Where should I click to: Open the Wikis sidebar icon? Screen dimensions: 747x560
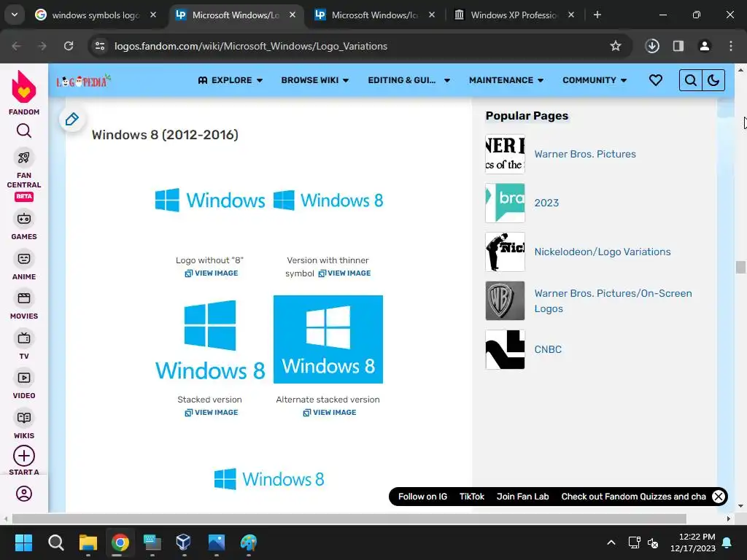pyautogui.click(x=24, y=418)
